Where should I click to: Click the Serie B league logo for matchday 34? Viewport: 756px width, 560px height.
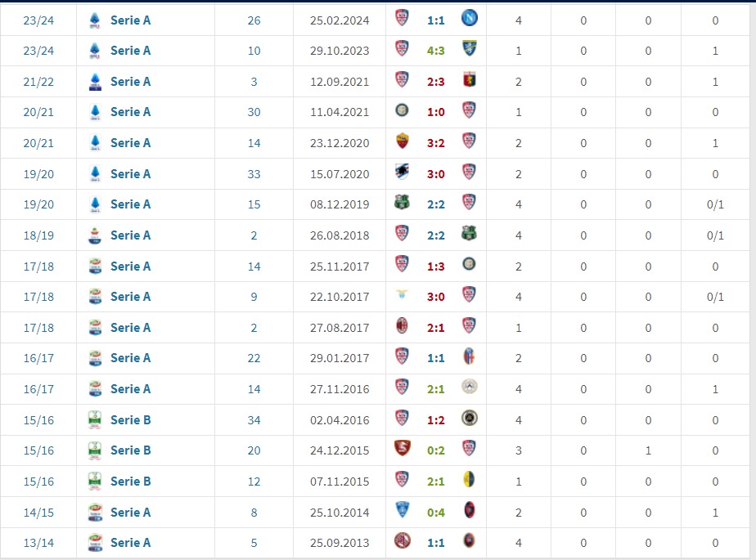95,419
